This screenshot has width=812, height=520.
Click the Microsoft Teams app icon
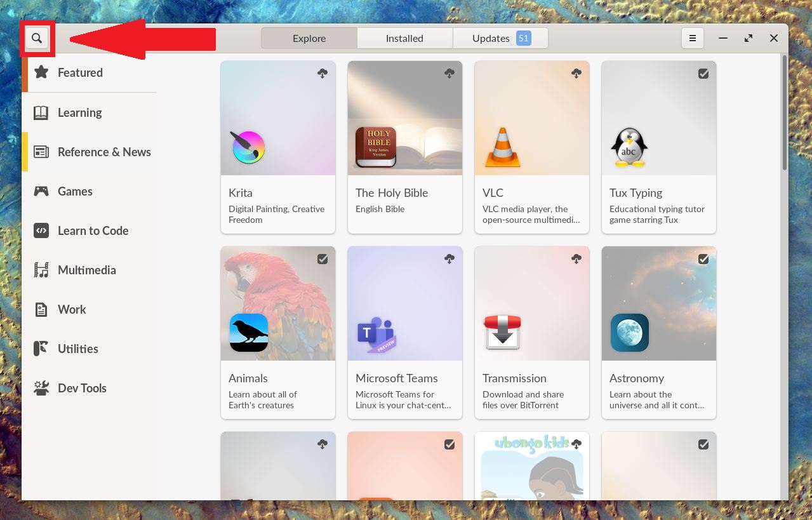(x=376, y=334)
